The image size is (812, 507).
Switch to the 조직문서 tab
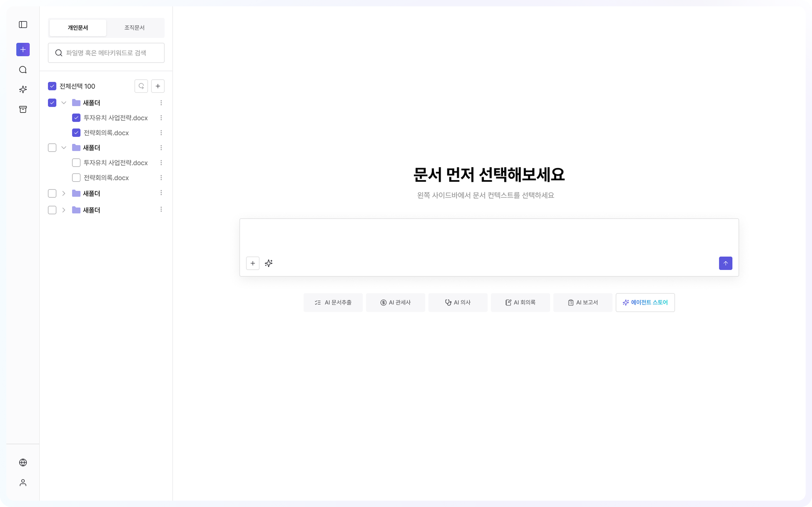coord(134,28)
